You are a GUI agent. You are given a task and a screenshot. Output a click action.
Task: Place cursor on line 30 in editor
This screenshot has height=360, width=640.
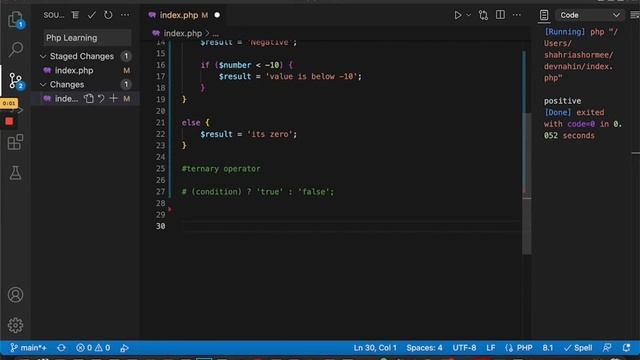click(351, 226)
